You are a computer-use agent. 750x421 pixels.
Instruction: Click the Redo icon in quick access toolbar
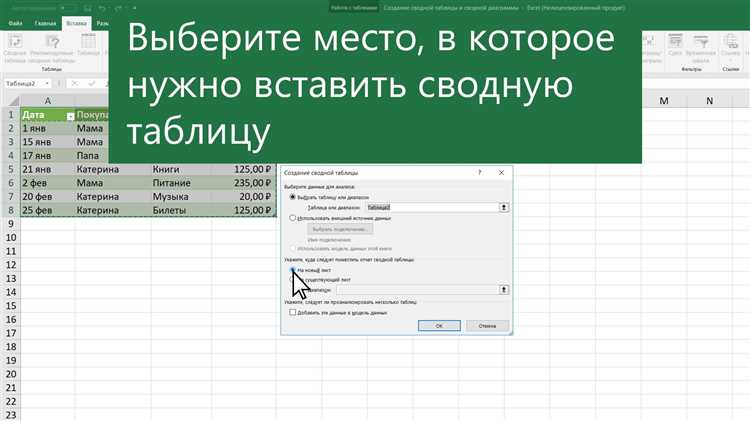click(118, 8)
